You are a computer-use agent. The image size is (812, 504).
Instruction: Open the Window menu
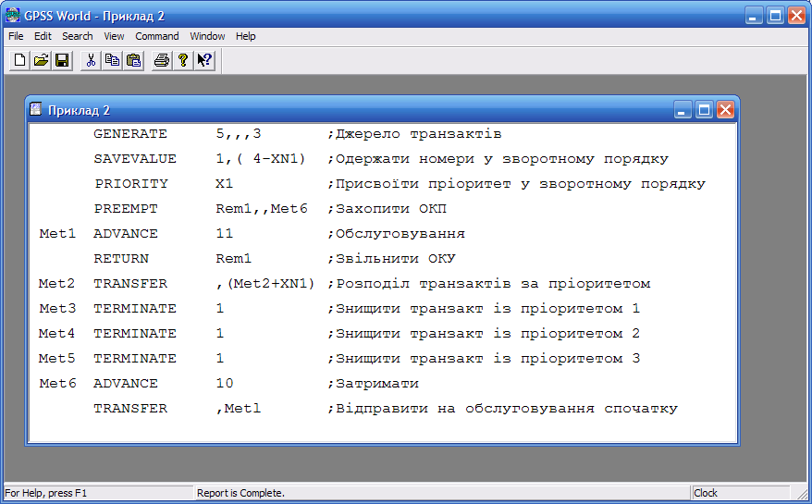click(207, 36)
